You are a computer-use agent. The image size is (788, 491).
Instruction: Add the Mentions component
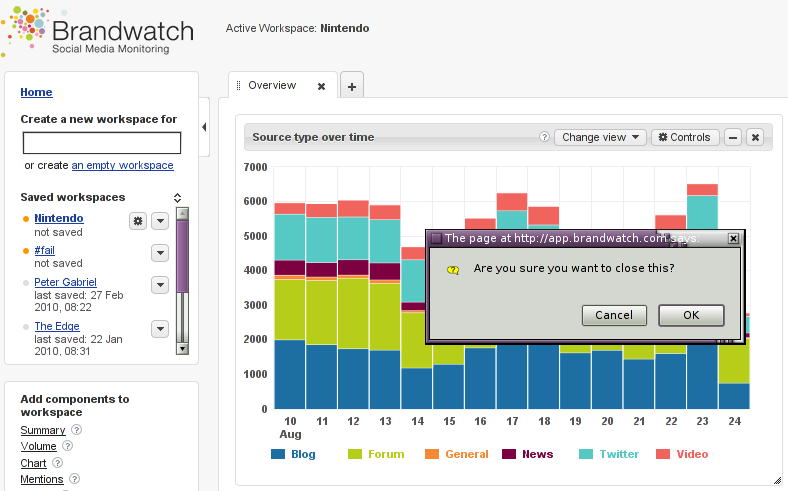point(42,479)
